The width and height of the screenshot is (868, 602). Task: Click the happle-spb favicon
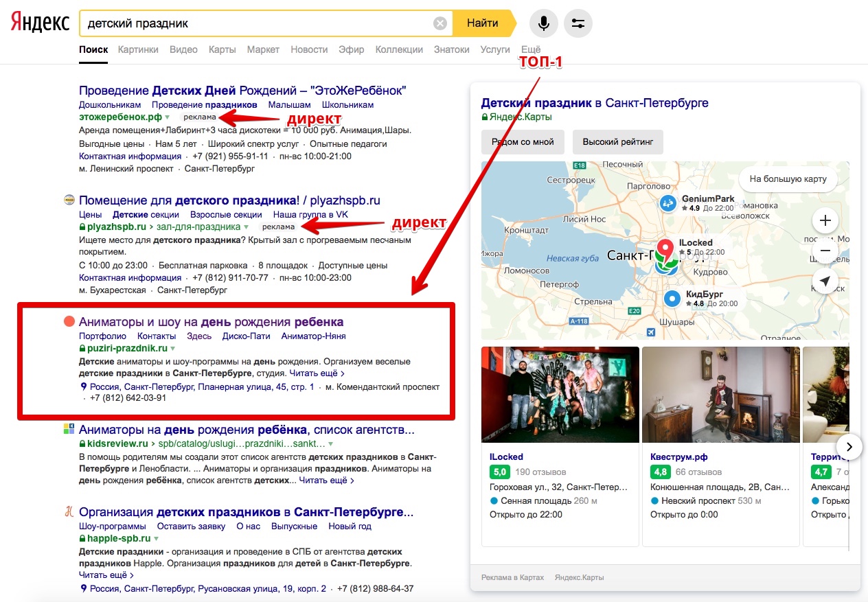click(x=69, y=511)
